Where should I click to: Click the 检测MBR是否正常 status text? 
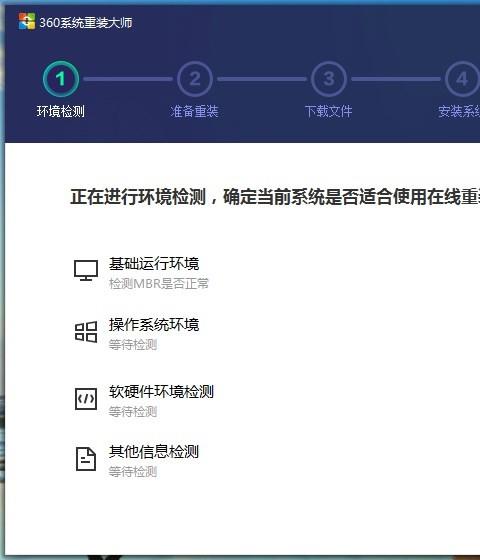pyautogui.click(x=159, y=284)
